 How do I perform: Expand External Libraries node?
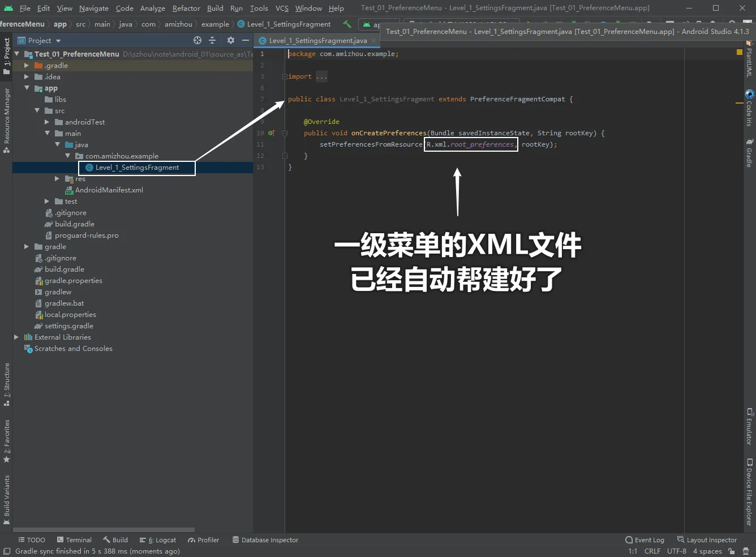tap(16, 337)
